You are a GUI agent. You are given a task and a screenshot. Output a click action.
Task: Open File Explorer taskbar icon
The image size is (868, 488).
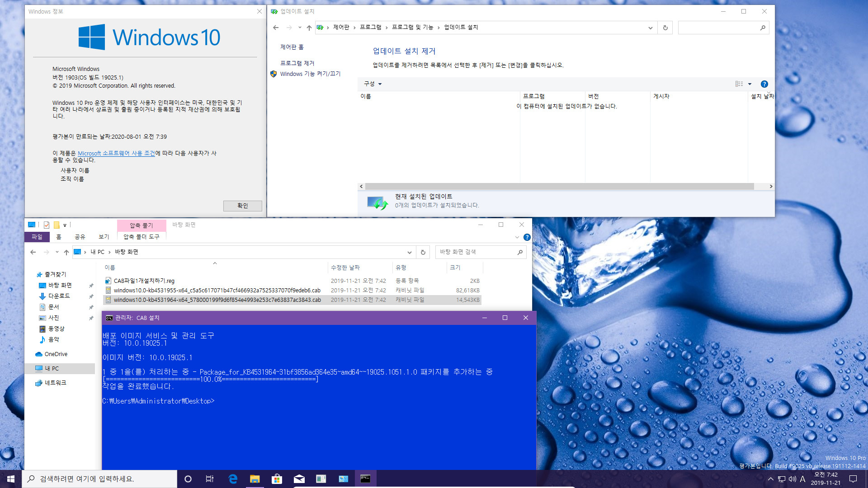(255, 479)
